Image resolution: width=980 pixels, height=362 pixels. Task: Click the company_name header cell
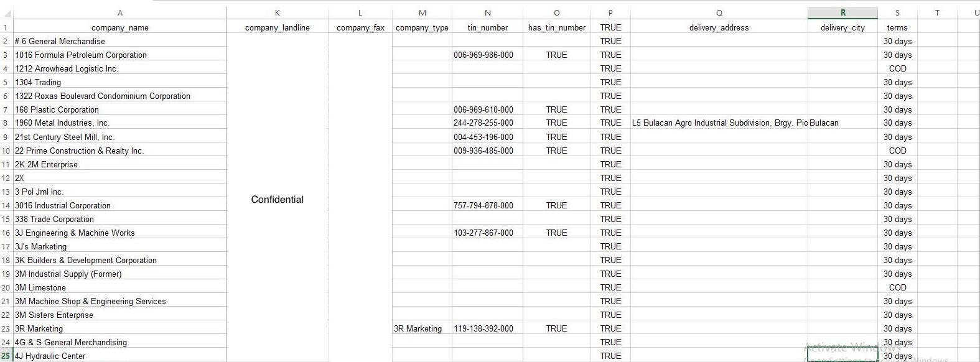point(119,27)
